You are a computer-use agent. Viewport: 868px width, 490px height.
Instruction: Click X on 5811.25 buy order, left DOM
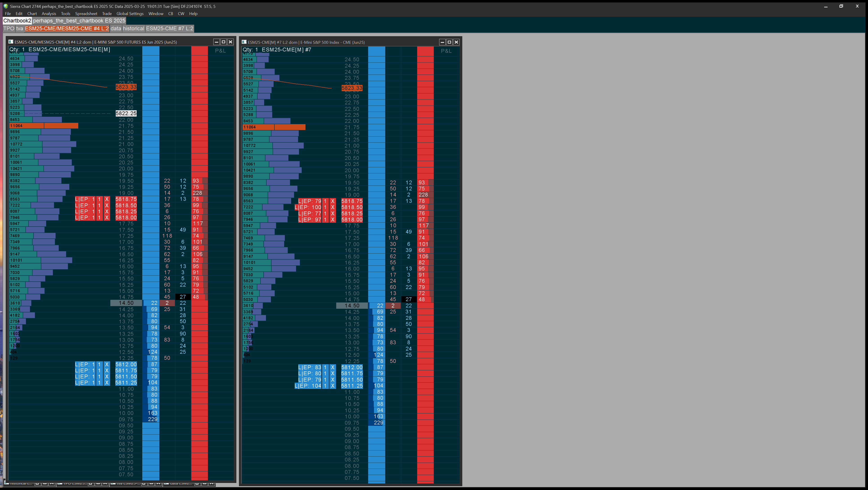pos(107,383)
